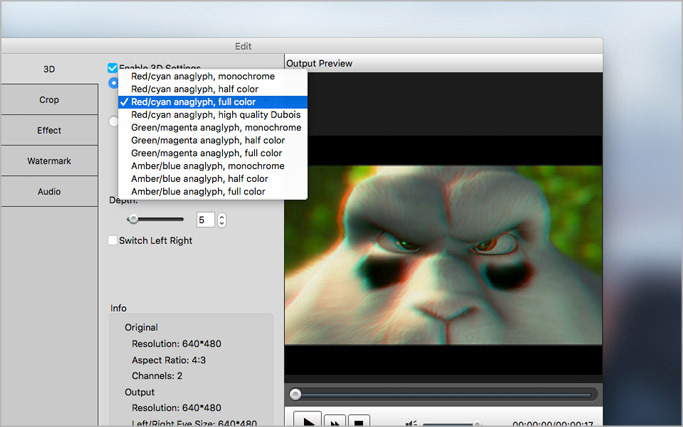
Task: Toggle the Enable 3D Settings checkbox
Action: [x=112, y=68]
